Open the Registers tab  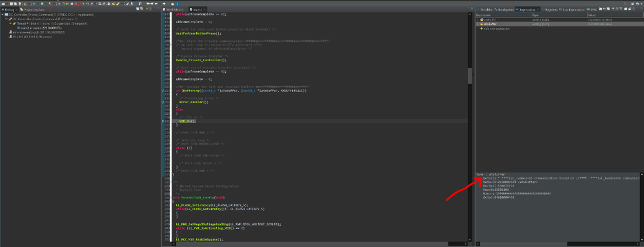(549, 10)
